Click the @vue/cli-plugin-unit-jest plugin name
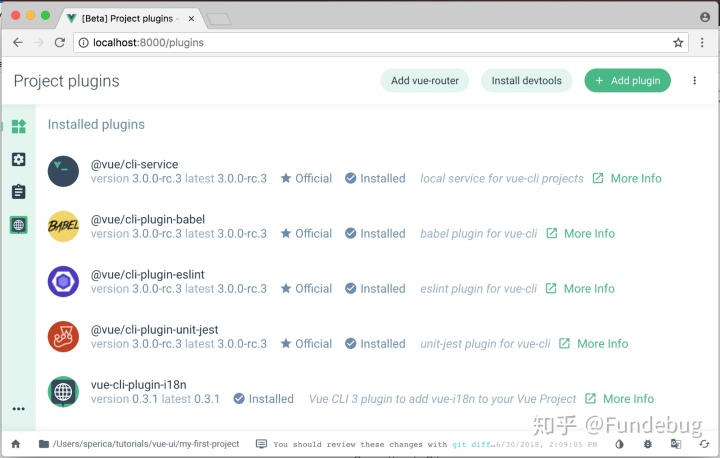720x458 pixels. coord(154,329)
